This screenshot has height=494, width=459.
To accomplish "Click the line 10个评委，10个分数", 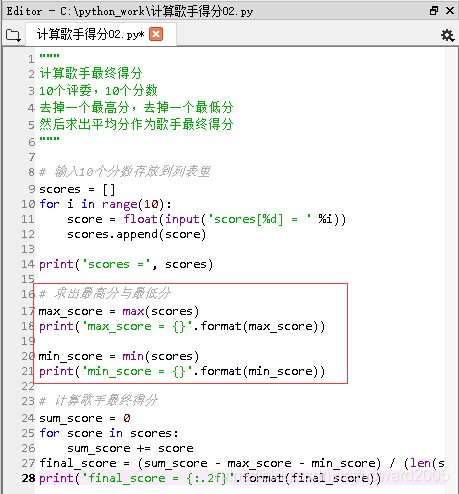I will click(x=98, y=91).
